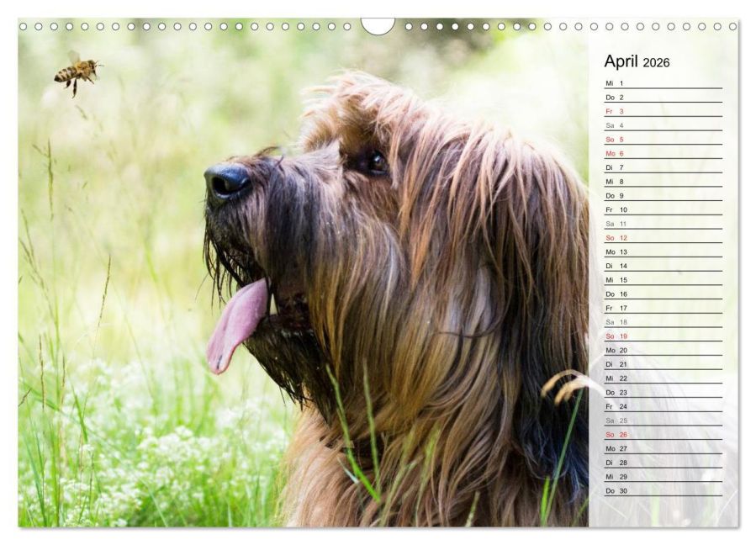Screen dimensions: 756x545
Task: Select the Mi 1 date row
Action: [663, 83]
